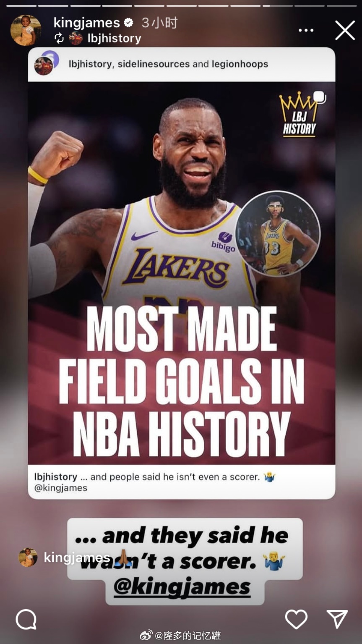Image resolution: width=362 pixels, height=644 pixels.
Task: Tap the kingjames username in header
Action: (x=87, y=23)
